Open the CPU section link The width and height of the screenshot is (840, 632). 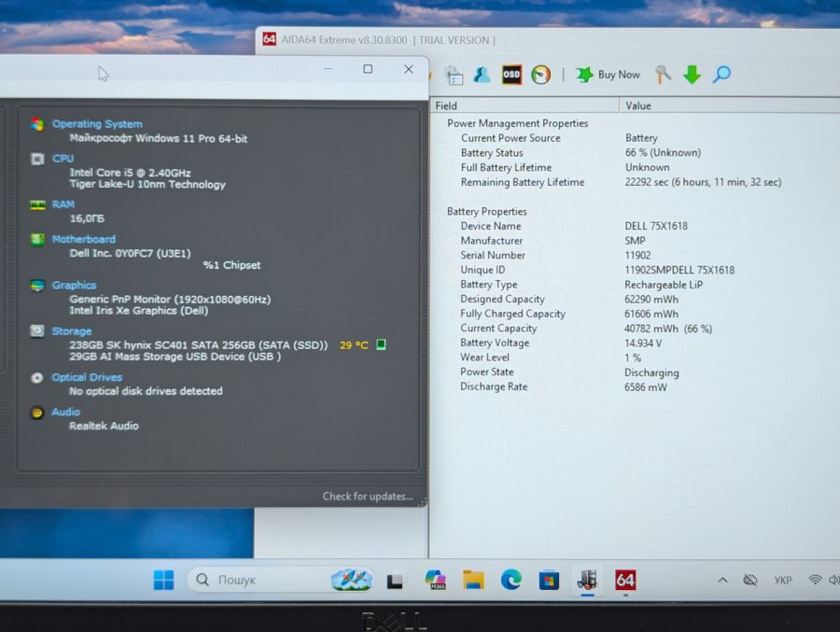63,159
